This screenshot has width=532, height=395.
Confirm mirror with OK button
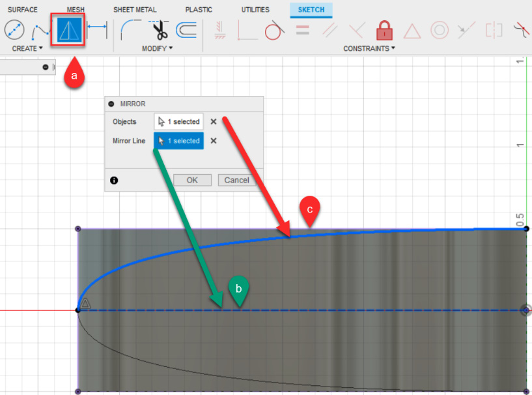point(192,180)
